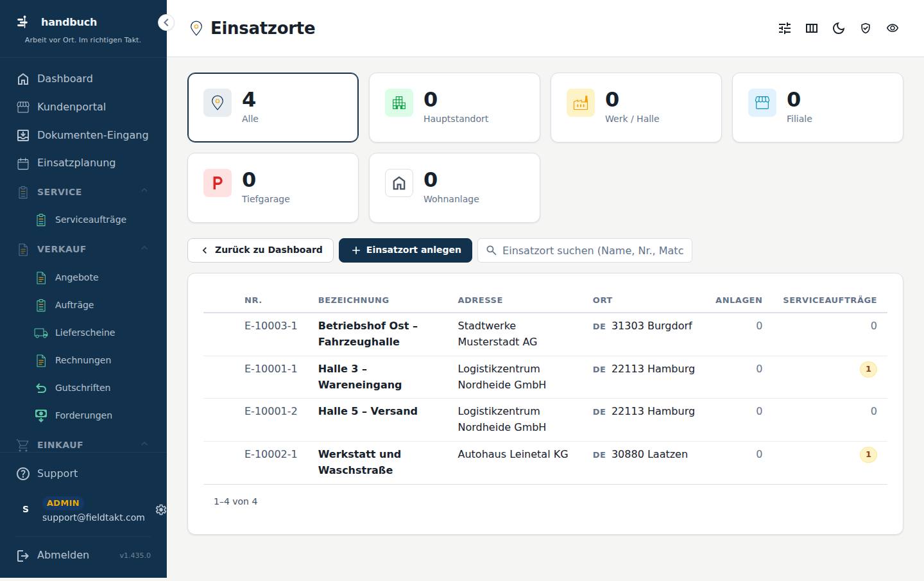Open row Werkstatt und Waschstraße

[545, 463]
